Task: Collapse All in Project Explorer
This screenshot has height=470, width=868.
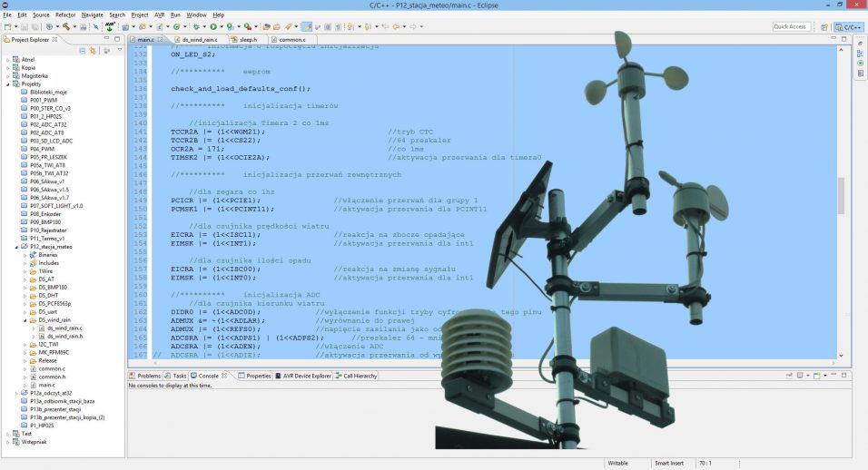Action: tap(81, 51)
